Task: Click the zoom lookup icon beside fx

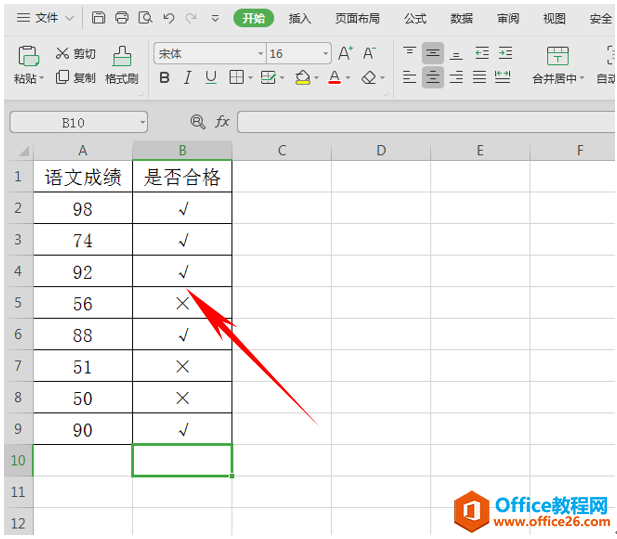Action: coord(198,122)
